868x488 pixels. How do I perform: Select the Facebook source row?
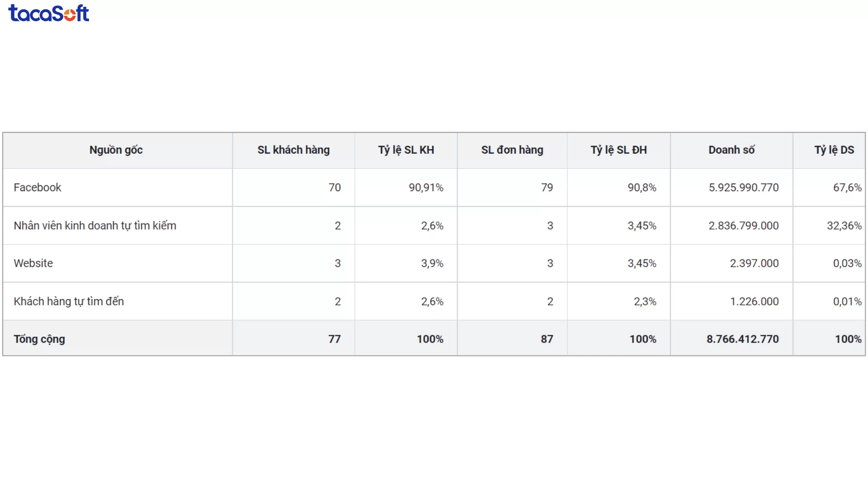point(38,188)
